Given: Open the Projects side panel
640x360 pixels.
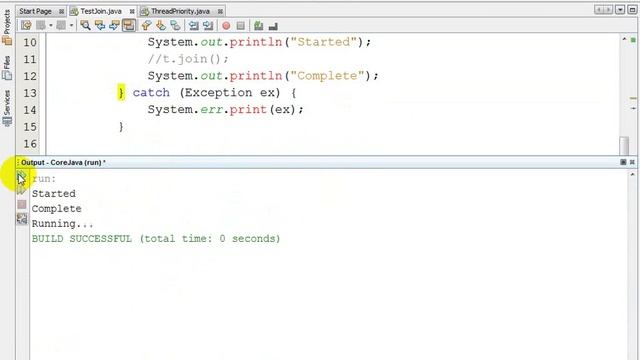Looking at the screenshot, I should (x=7, y=28).
